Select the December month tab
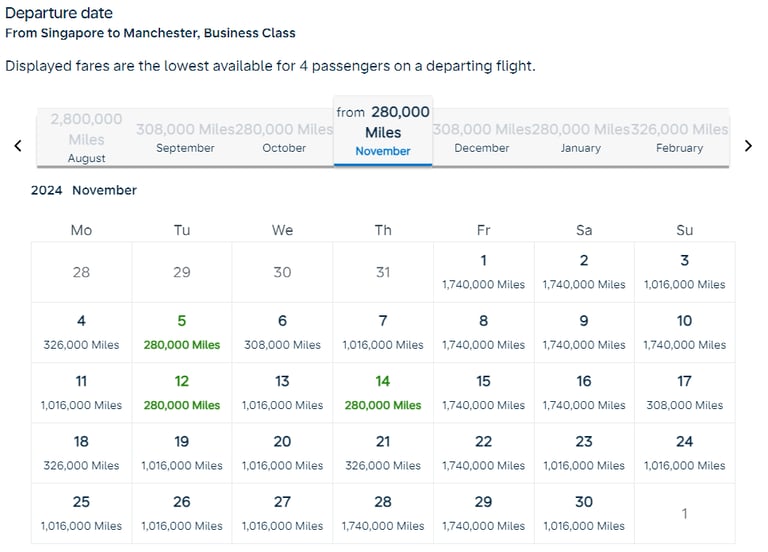Viewport: 768px width, 552px height. click(x=482, y=138)
